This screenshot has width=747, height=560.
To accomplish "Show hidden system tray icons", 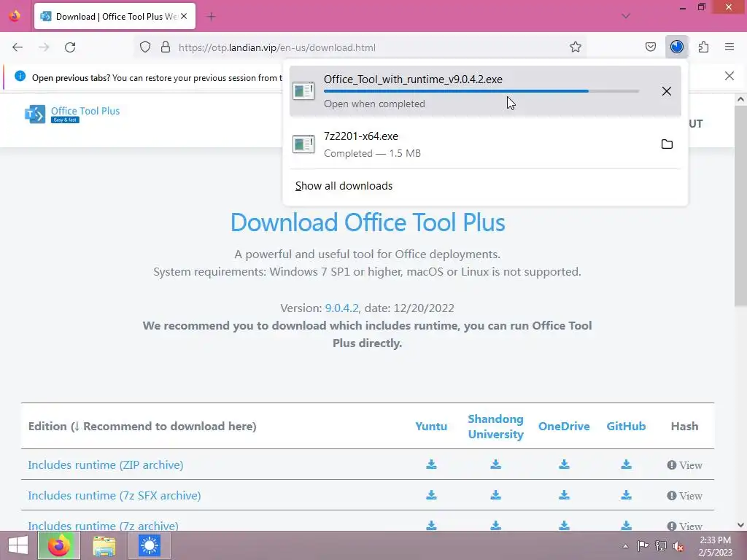I will tap(625, 546).
